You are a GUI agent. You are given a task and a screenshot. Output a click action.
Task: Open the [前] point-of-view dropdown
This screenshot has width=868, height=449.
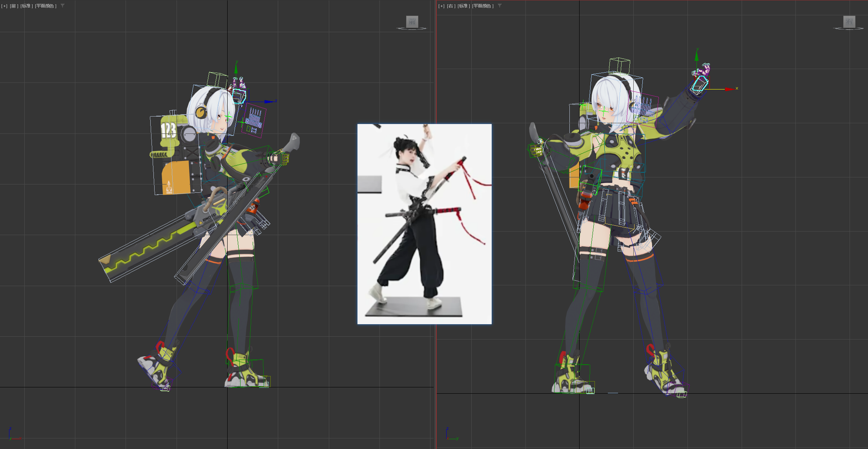click(x=13, y=6)
